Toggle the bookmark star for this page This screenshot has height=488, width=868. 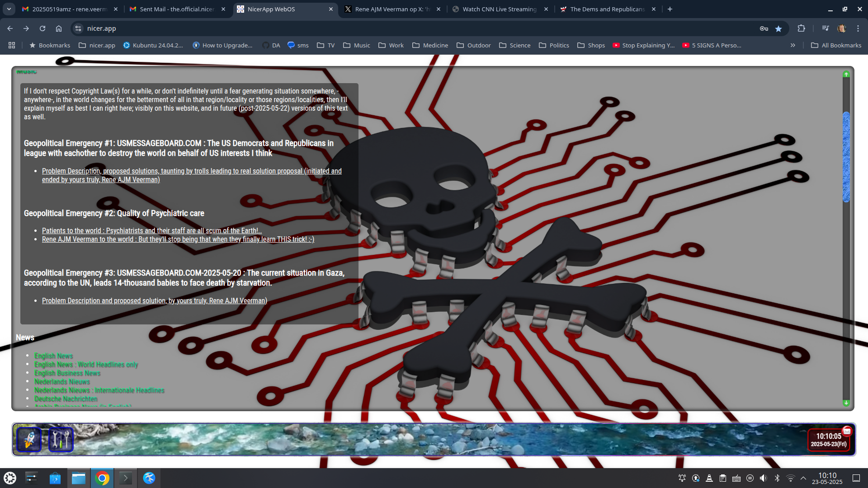(778, 28)
